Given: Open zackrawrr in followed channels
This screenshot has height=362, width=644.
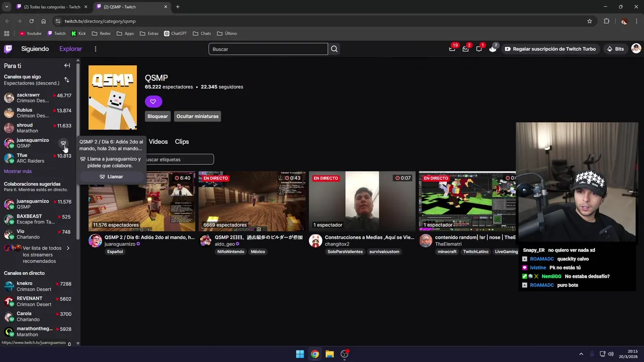Looking at the screenshot, I should (x=38, y=98).
